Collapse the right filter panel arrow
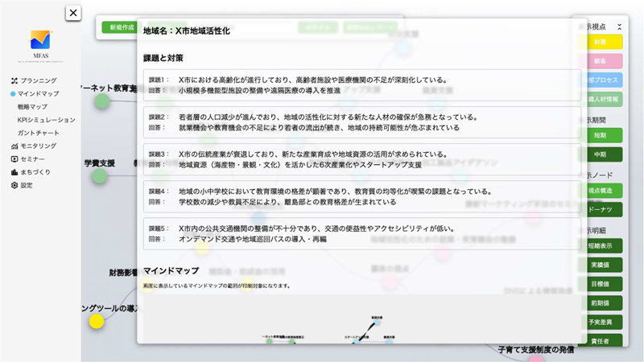This screenshot has height=362, width=644. tap(619, 27)
